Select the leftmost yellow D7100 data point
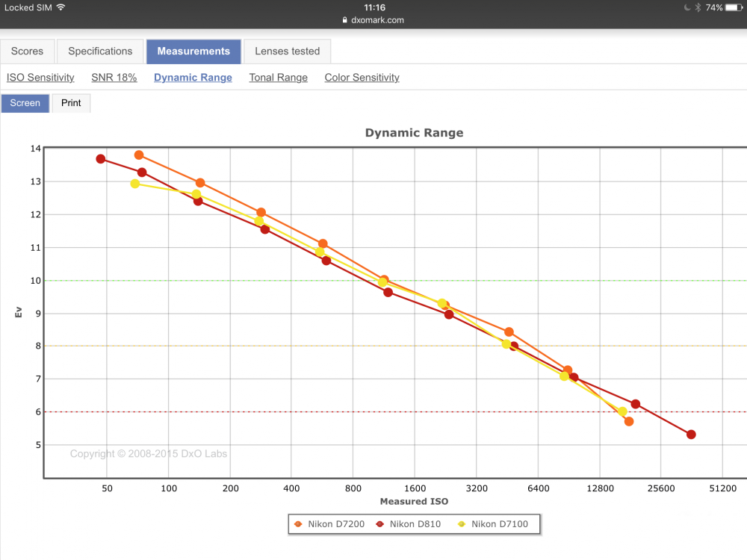The width and height of the screenshot is (747, 560). coord(135,184)
